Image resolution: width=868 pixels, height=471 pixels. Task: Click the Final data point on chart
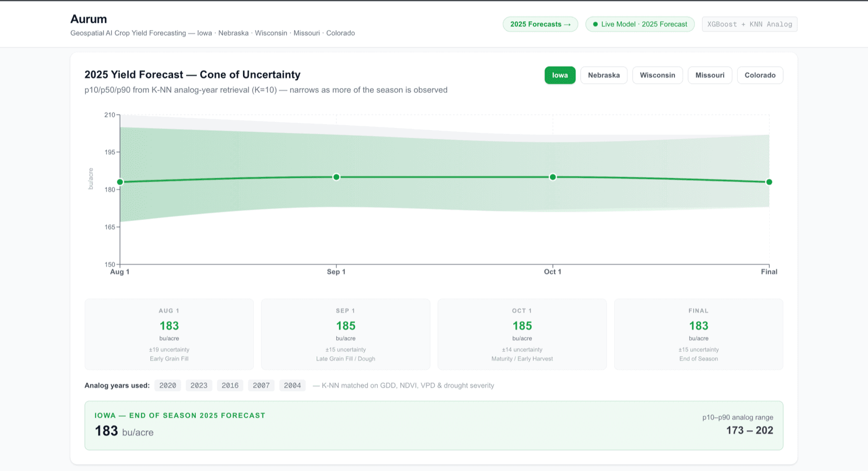tap(769, 182)
